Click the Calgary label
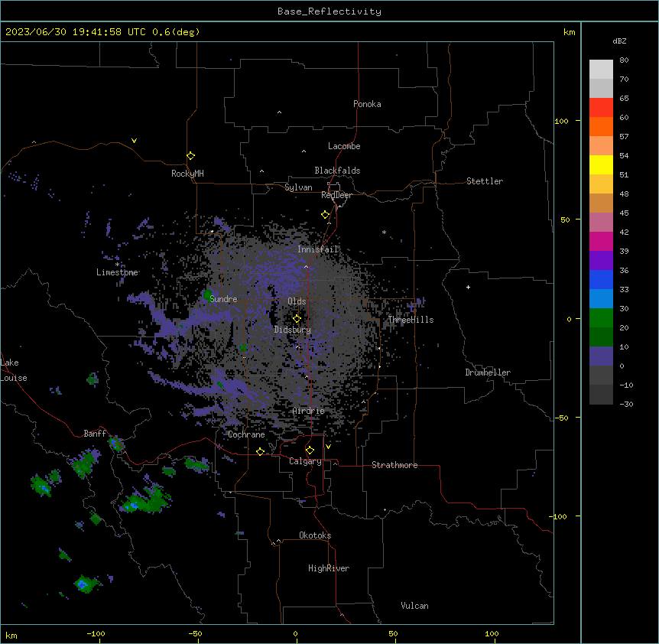 click(x=305, y=461)
